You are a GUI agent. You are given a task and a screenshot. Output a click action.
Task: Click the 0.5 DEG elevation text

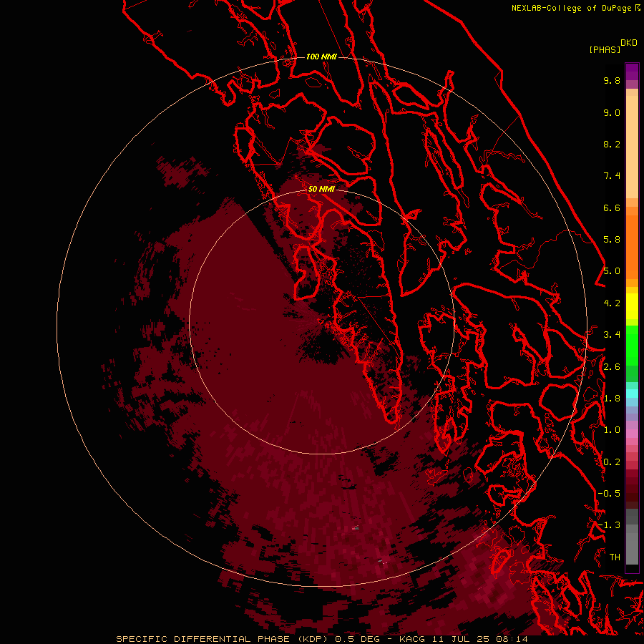click(x=358, y=639)
